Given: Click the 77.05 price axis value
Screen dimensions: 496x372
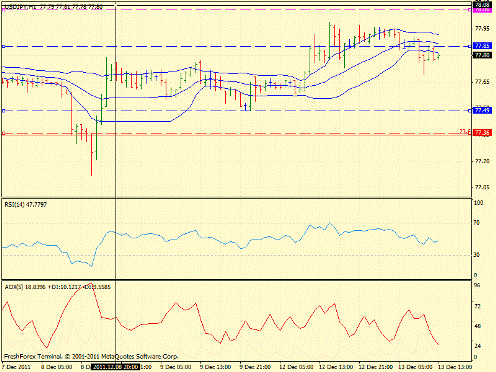Looking at the screenshot, I should pyautogui.click(x=482, y=187).
